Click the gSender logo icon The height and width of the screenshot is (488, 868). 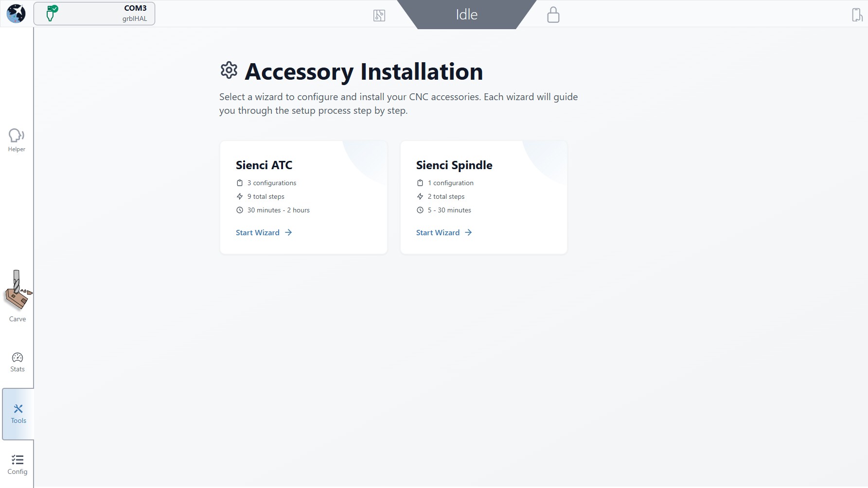point(16,14)
